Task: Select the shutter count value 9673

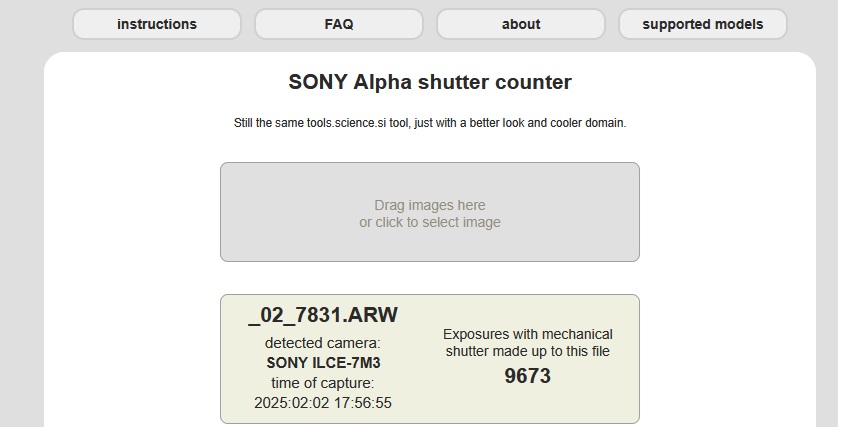Action: pos(528,376)
